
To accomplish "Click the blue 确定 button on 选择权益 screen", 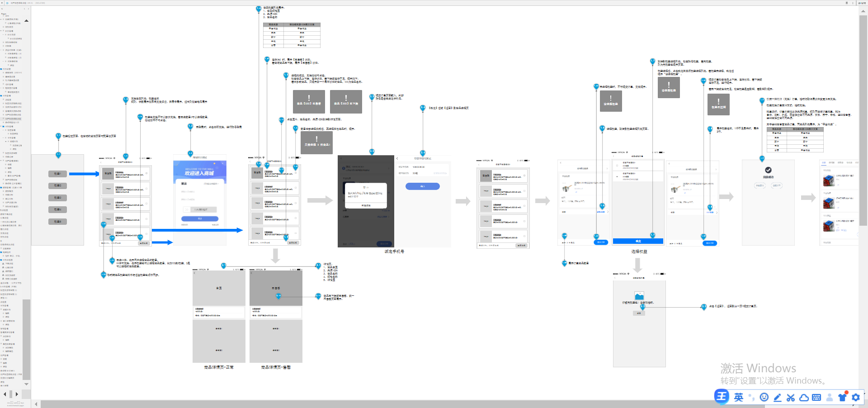I will point(638,241).
